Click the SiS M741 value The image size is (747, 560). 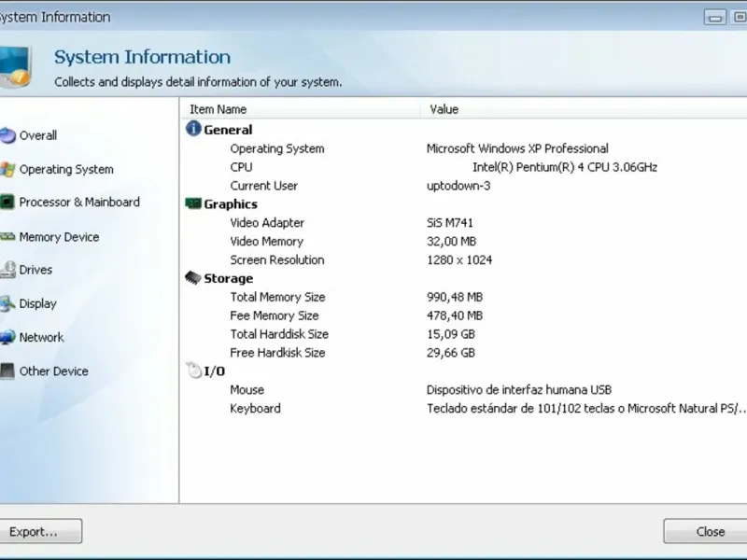point(450,223)
